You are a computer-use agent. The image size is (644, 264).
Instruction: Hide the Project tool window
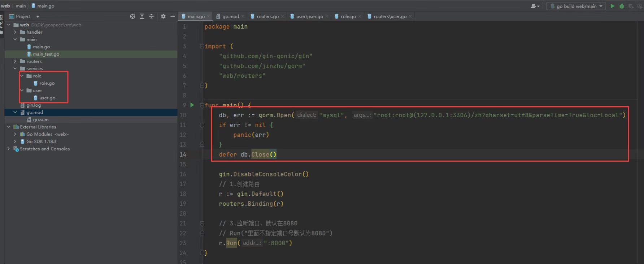point(173,16)
